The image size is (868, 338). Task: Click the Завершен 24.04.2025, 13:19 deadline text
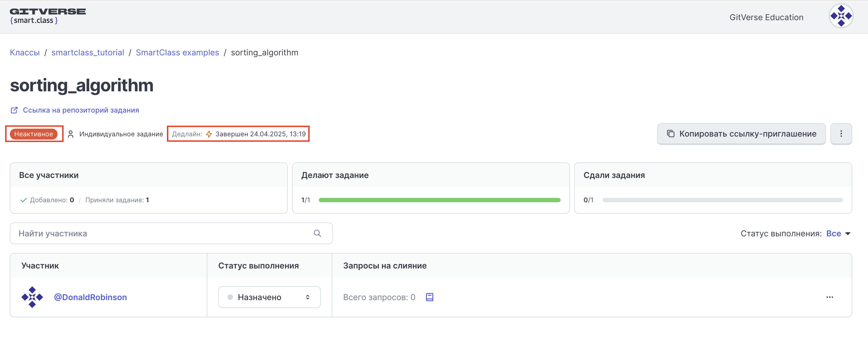tap(261, 134)
